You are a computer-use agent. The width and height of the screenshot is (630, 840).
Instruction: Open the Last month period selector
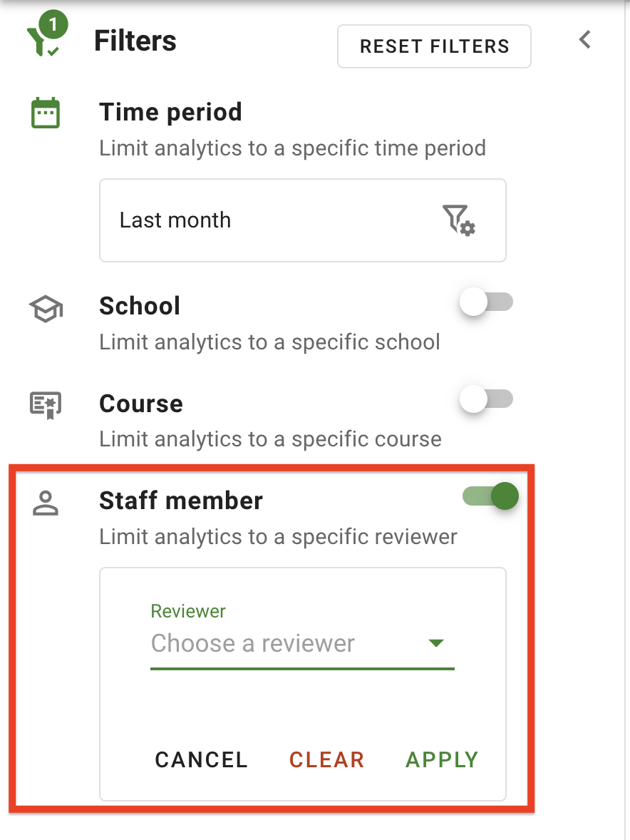click(302, 220)
